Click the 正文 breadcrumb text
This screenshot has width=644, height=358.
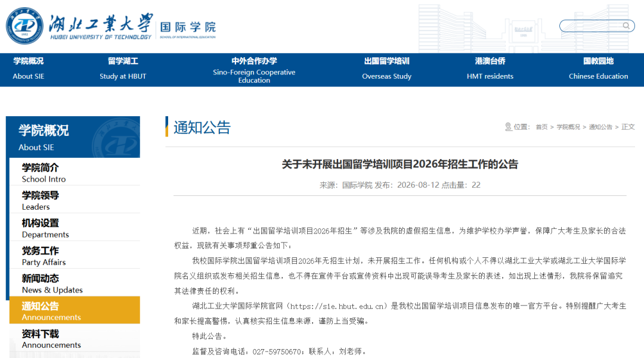628,127
